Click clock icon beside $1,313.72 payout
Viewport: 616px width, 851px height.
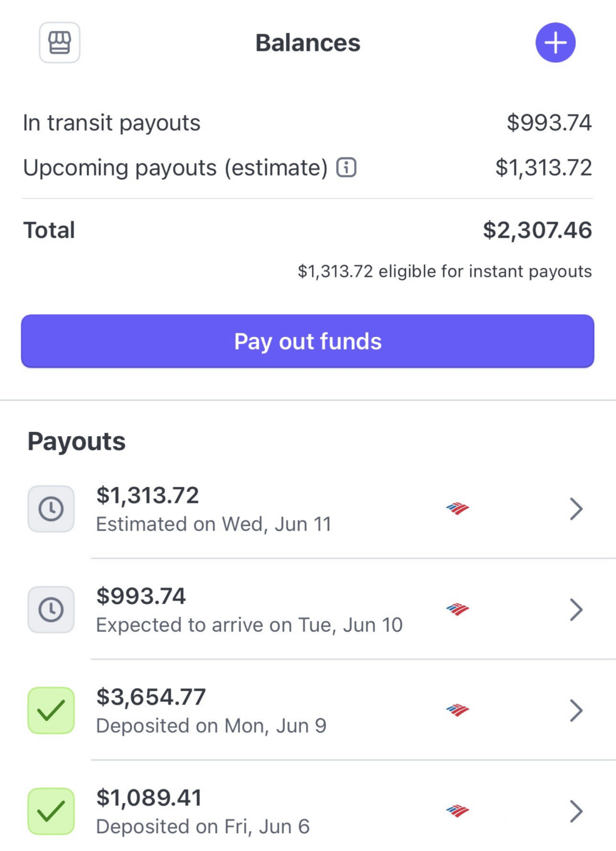[x=51, y=509]
